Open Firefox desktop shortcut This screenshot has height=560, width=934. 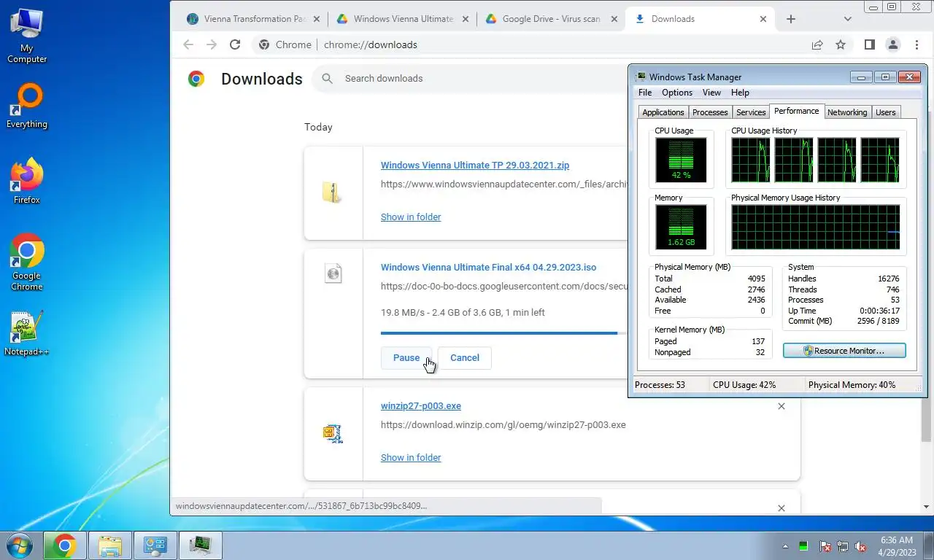pyautogui.click(x=27, y=182)
